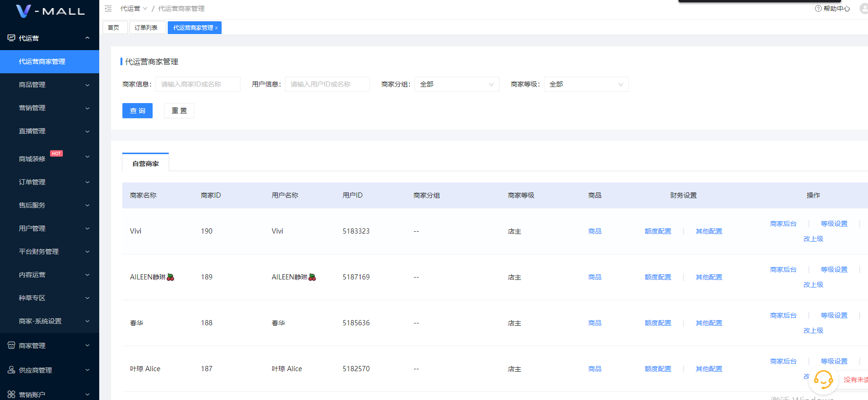
Task: Open 额度配置 for 春华
Action: [658, 323]
